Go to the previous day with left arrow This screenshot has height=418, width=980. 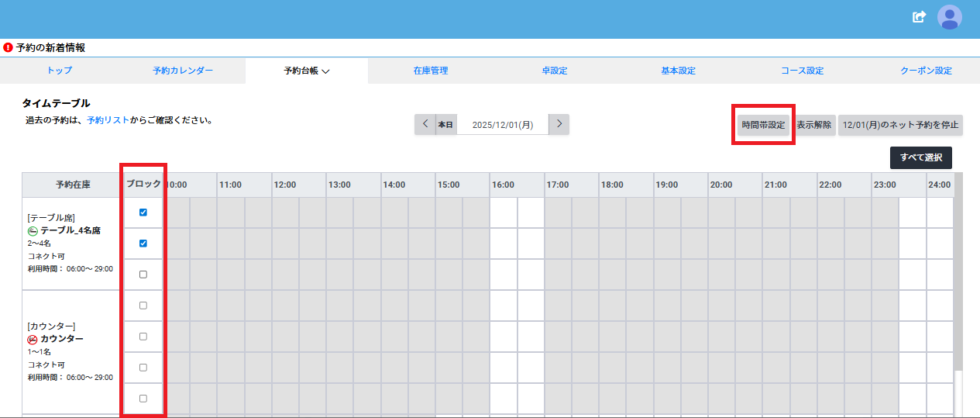point(425,124)
